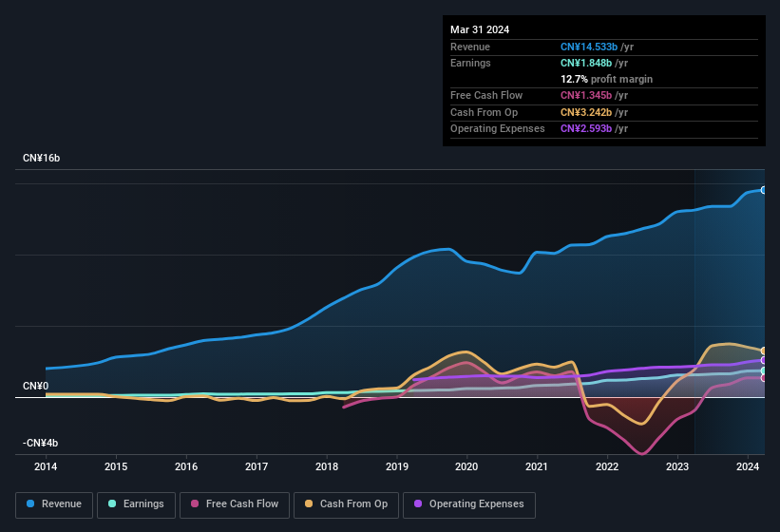Click the Free Cash Flow label in tooltip

pos(486,95)
